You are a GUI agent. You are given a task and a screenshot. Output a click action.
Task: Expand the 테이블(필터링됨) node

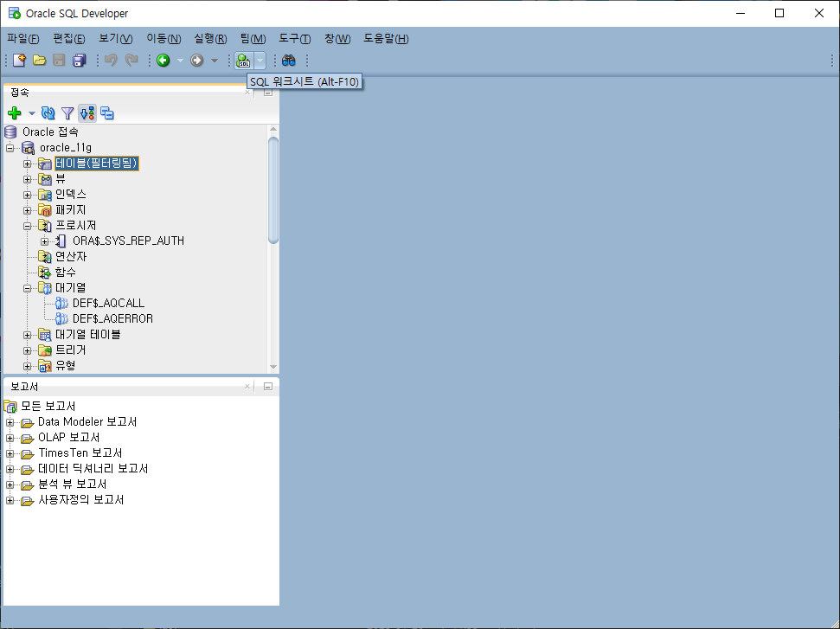point(28,164)
